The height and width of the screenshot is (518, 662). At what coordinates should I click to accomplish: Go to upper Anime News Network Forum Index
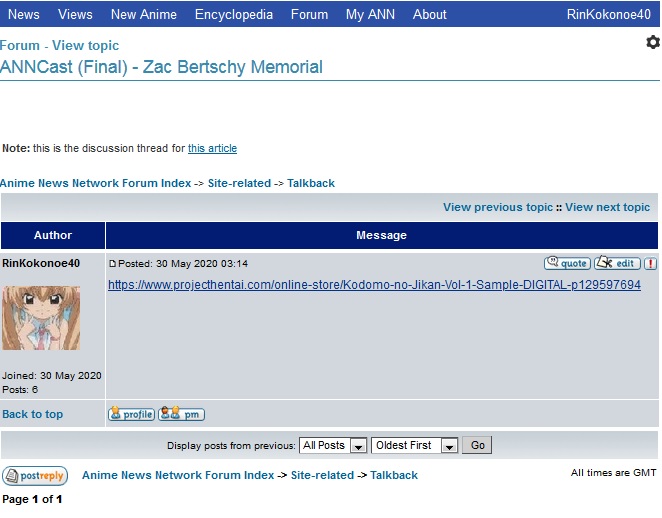click(95, 183)
